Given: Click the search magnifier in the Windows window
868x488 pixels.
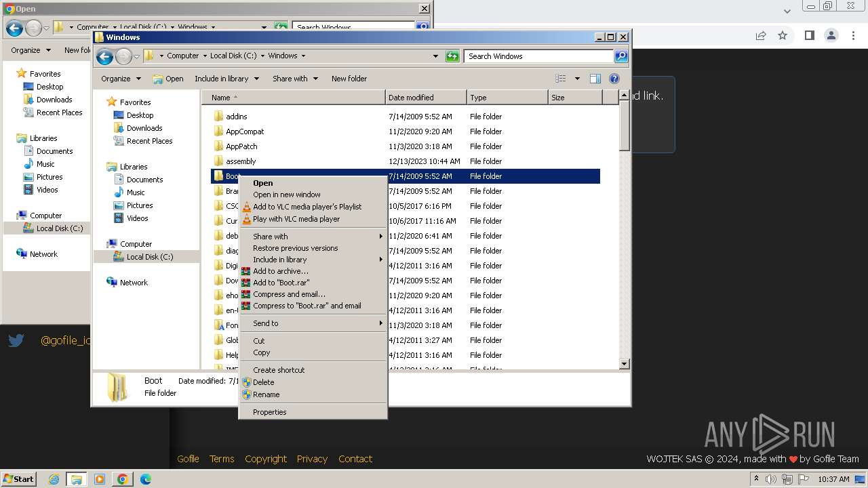Looking at the screenshot, I should (x=620, y=56).
